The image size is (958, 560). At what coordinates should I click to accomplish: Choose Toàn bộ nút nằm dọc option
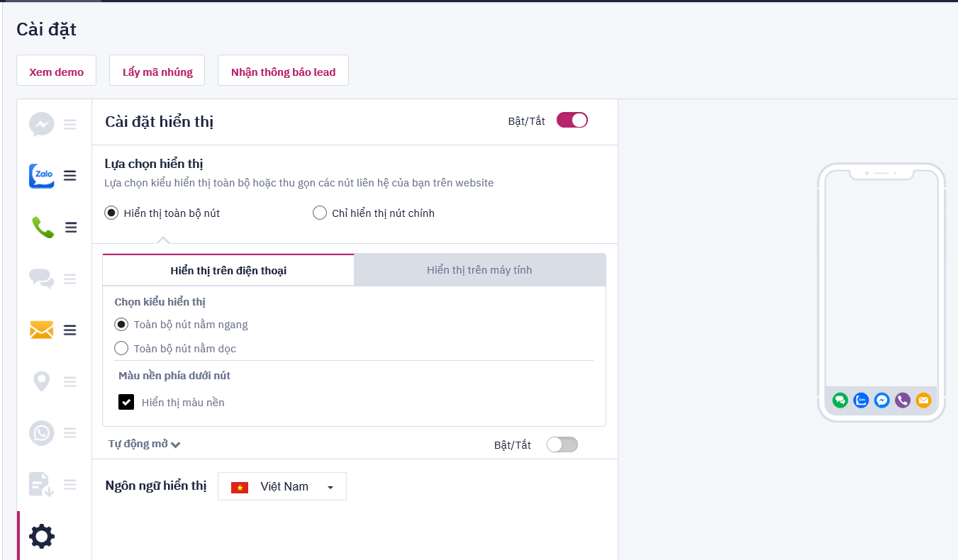coord(121,348)
